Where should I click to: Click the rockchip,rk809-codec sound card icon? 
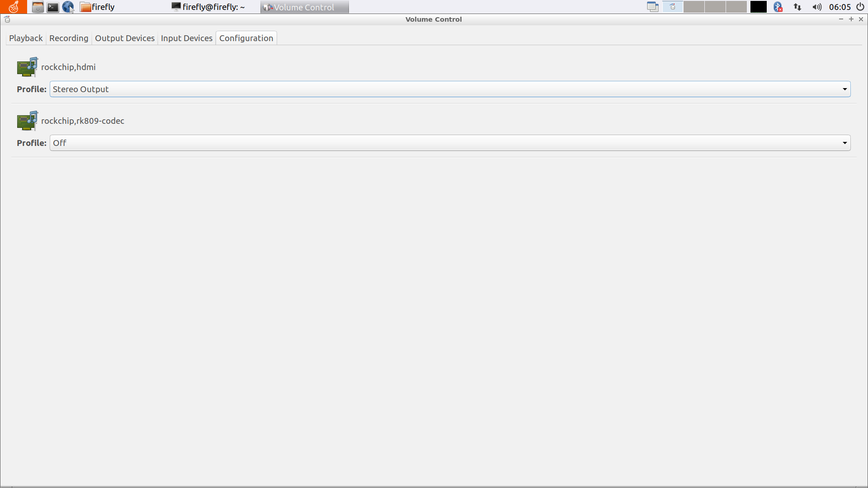coord(26,120)
